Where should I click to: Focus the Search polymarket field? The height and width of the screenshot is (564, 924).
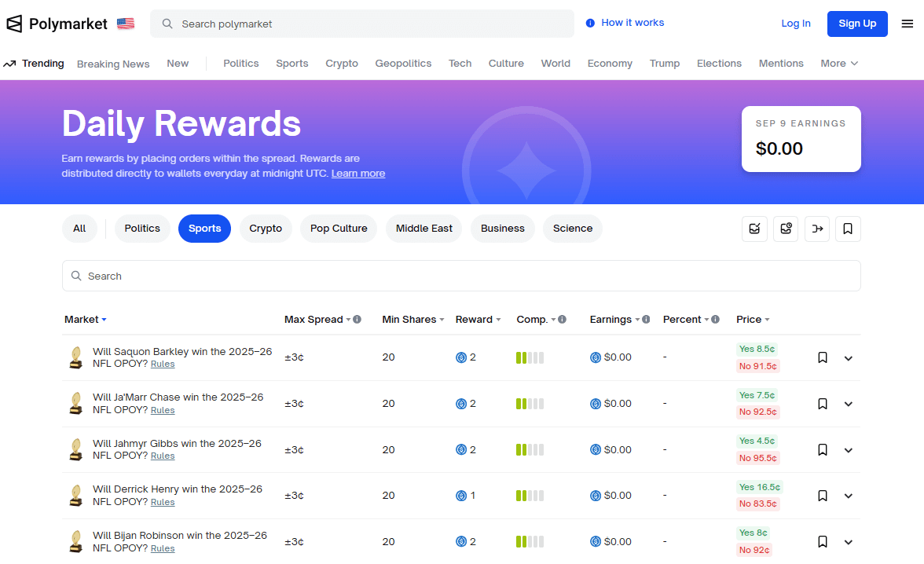pos(361,24)
